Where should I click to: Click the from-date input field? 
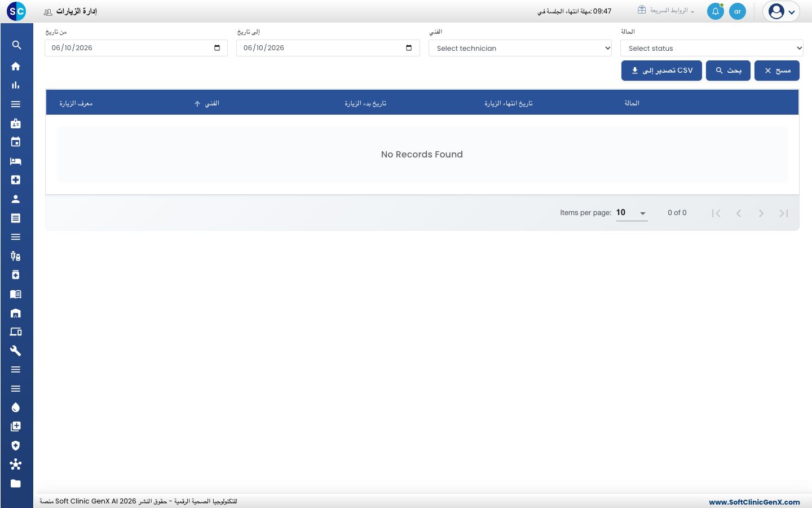[136, 48]
